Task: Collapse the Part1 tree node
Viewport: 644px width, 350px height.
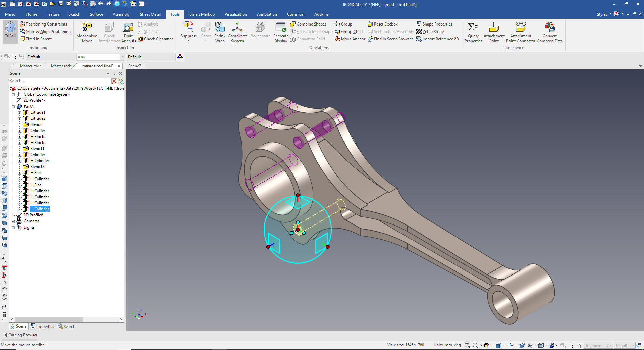Action: click(13, 106)
